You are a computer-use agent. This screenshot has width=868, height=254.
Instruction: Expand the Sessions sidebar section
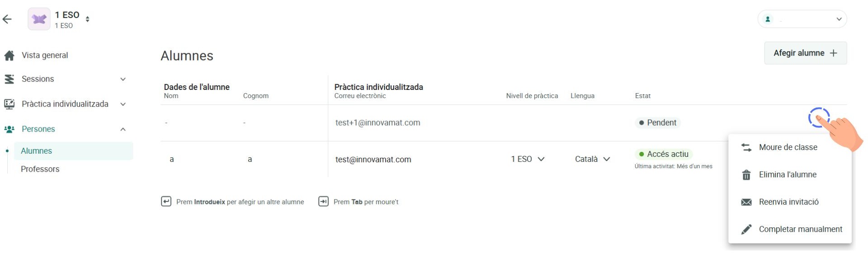(x=123, y=79)
